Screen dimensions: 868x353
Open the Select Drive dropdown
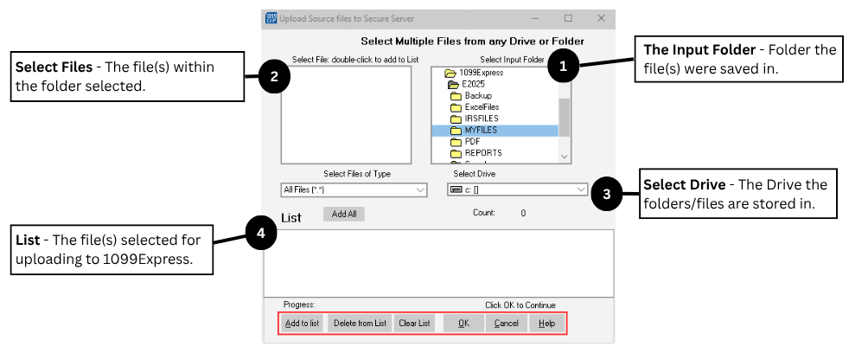517,190
